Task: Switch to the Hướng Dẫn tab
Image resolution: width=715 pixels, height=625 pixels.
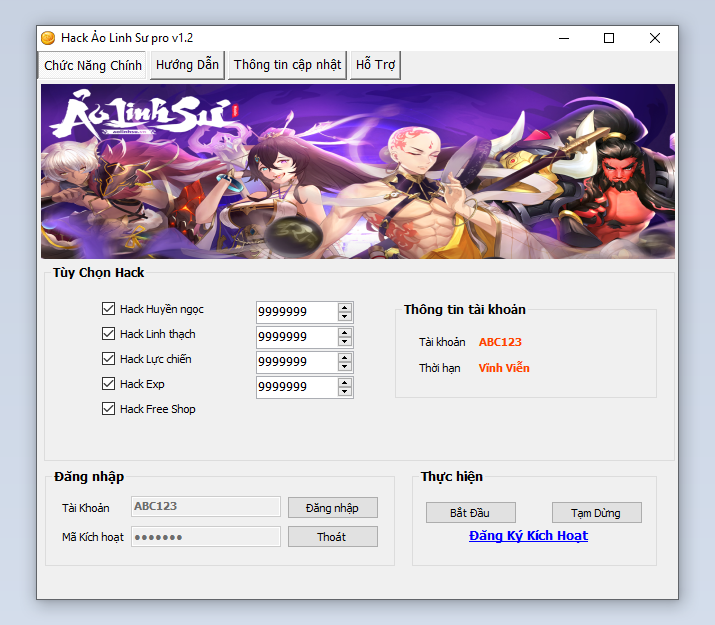Action: click(187, 65)
